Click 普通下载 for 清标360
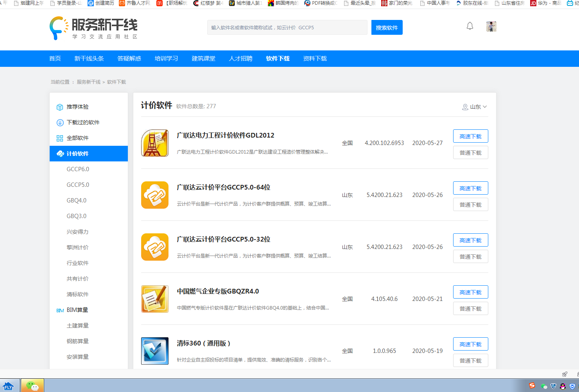Viewport: 579px width, 392px height. pos(471,361)
